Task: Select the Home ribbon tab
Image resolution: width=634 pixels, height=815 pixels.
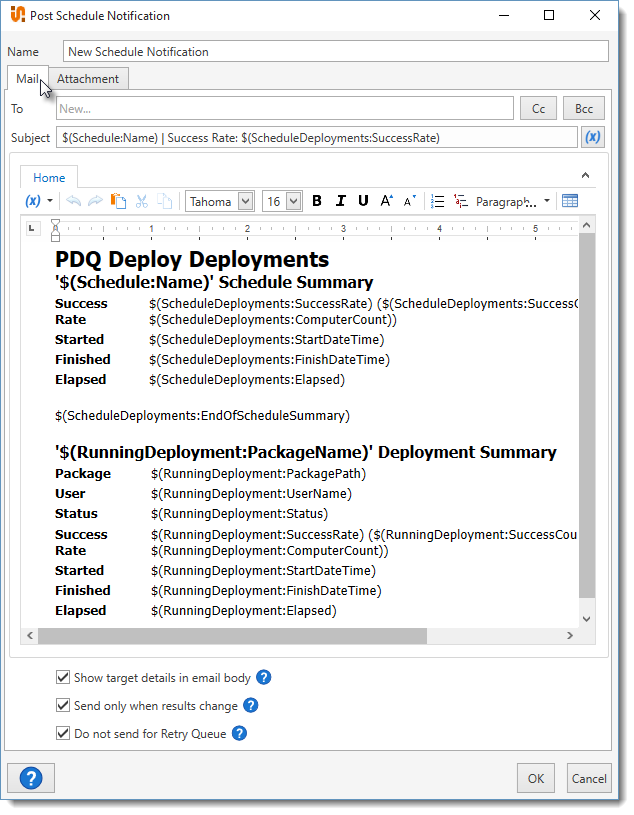Action: [x=49, y=177]
